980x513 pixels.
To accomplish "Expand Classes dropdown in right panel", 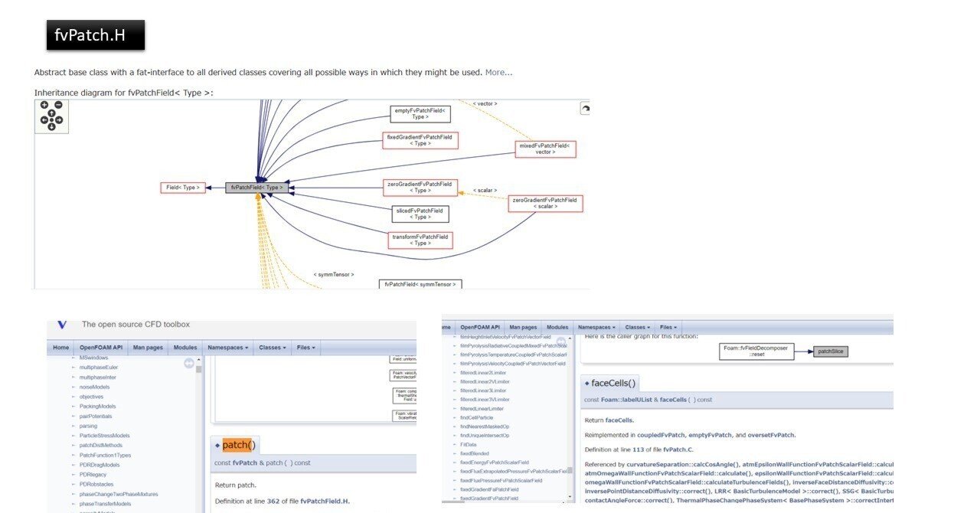I will [638, 327].
